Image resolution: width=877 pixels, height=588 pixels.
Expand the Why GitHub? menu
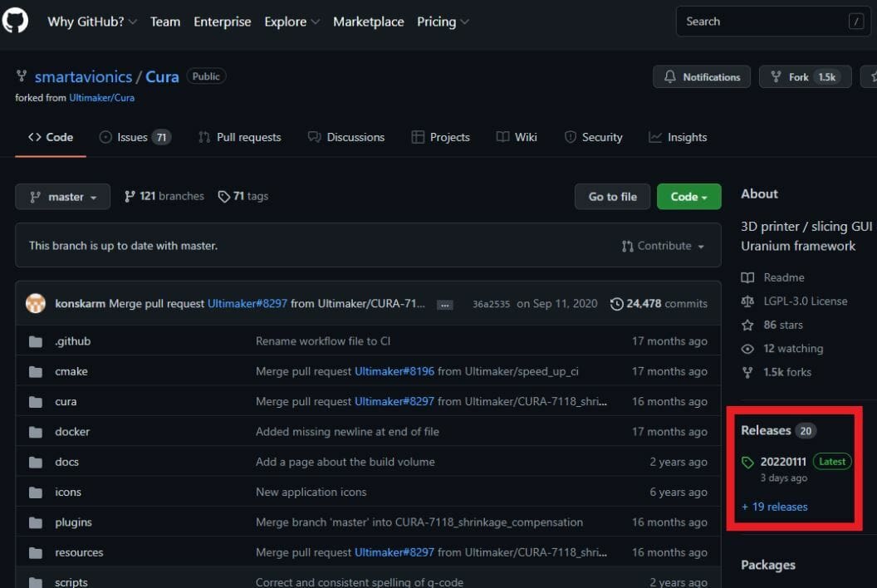click(92, 22)
